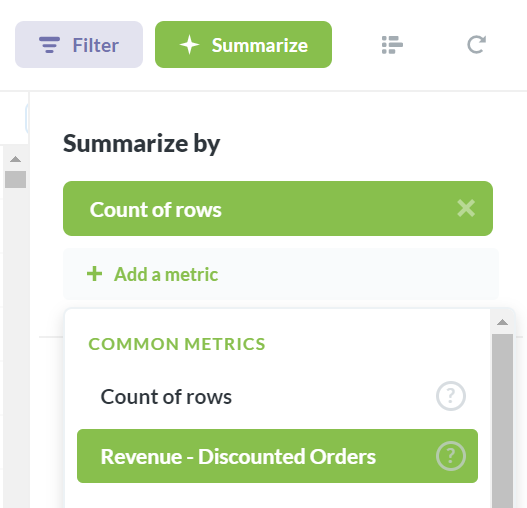Choose Revenue - Discounted Orders metric
The width and height of the screenshot is (527, 508).
pos(277,456)
